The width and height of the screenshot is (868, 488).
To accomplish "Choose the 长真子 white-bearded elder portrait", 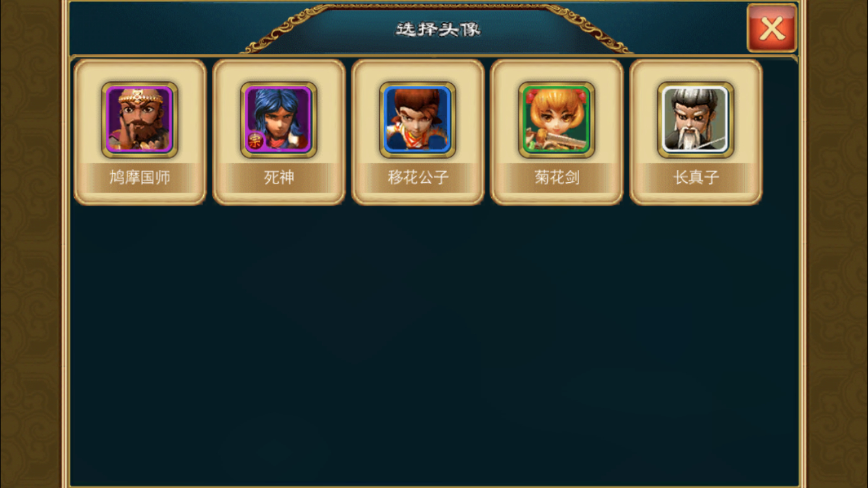I will coord(696,120).
